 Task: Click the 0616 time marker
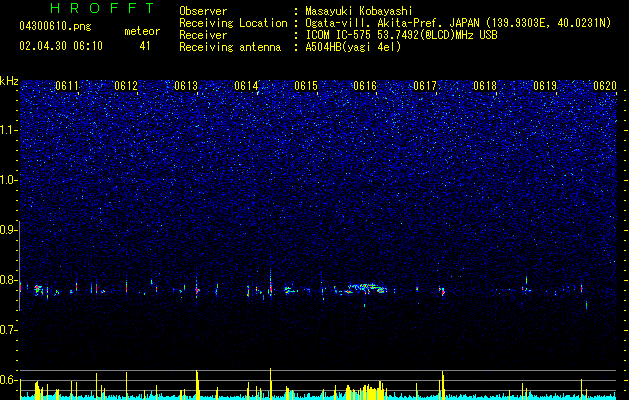coord(365,86)
